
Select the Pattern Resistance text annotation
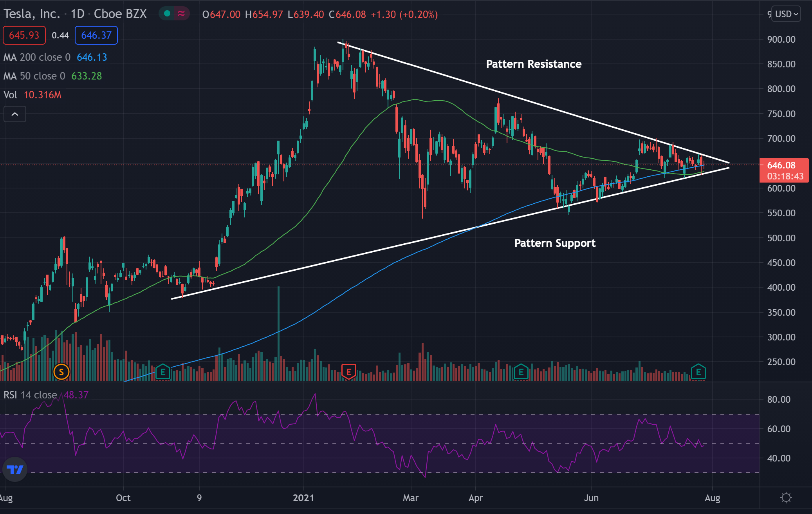534,64
